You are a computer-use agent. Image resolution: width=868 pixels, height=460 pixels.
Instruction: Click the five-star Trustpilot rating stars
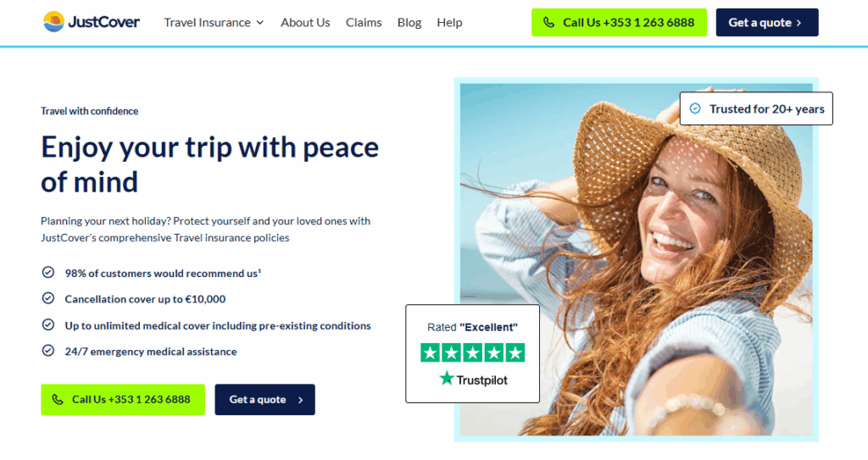[x=473, y=352]
